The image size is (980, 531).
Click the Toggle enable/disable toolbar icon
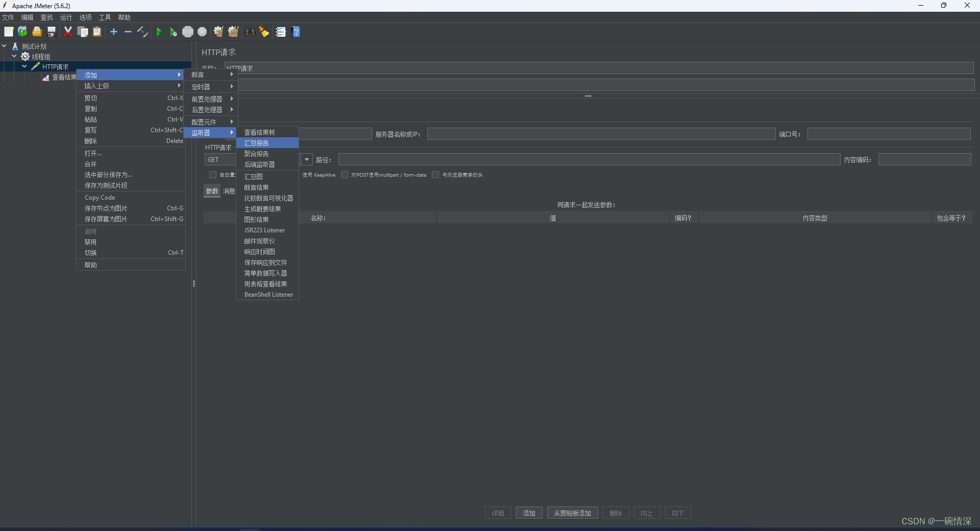[142, 32]
